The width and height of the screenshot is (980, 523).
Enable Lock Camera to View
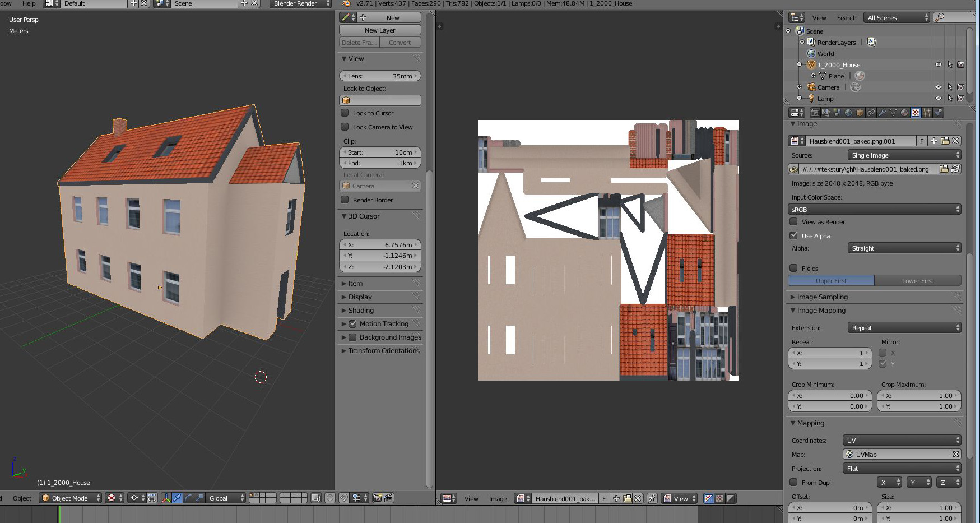[x=345, y=127]
